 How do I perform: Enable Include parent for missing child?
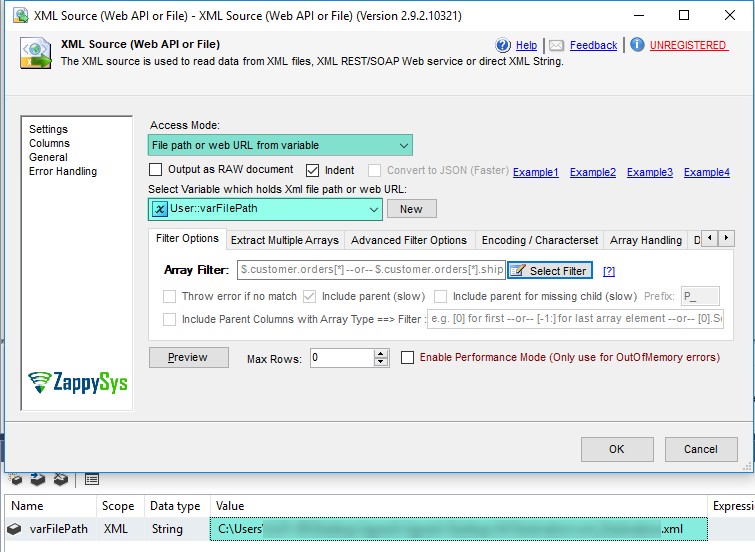(441, 296)
